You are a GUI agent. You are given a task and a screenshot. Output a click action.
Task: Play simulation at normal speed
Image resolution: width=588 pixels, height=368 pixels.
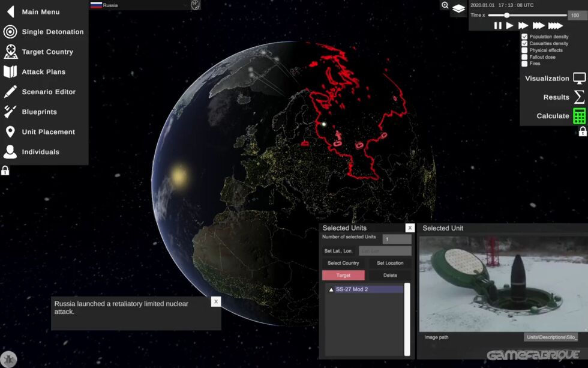(x=509, y=25)
